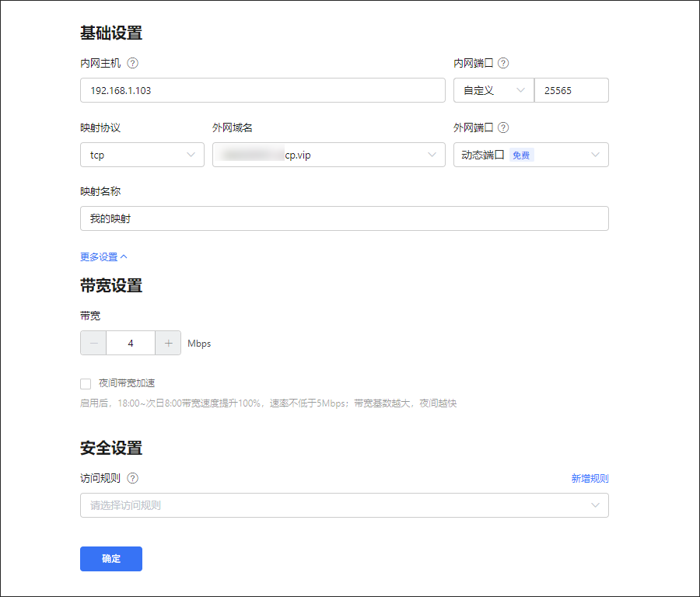700x597 pixels.
Task: Click help icon next to 内网主机
Action: tap(132, 63)
